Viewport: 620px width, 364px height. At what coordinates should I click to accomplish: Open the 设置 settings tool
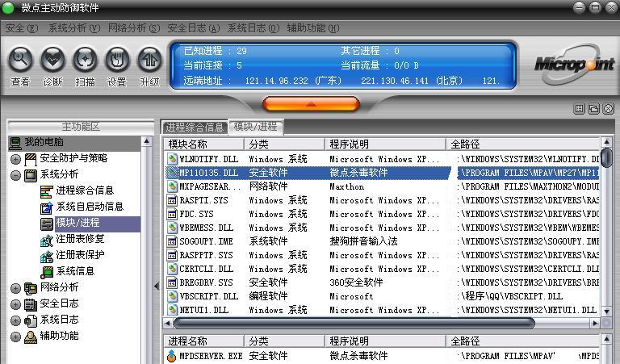117,59
